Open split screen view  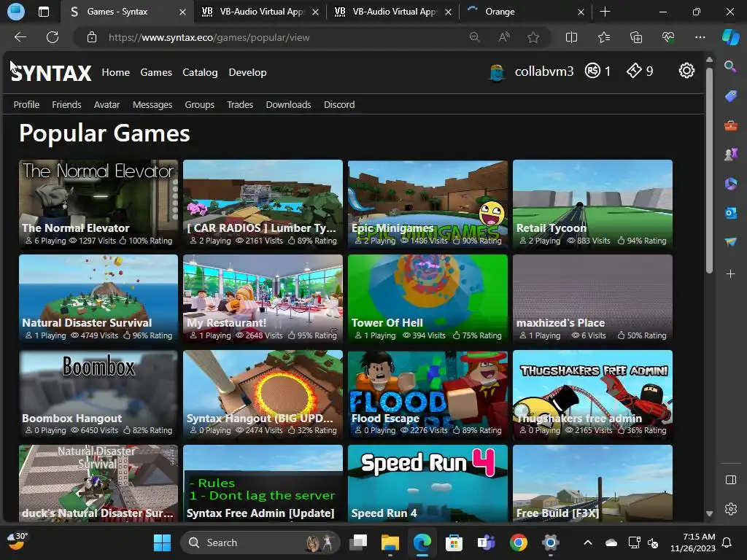click(x=571, y=37)
